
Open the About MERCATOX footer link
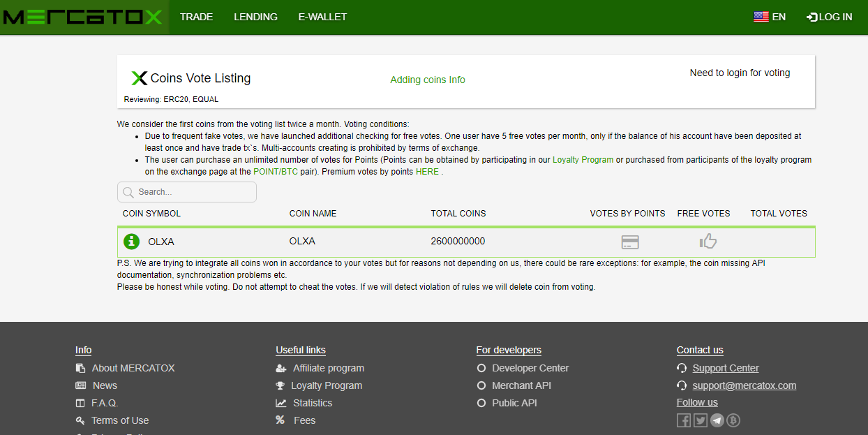(133, 368)
